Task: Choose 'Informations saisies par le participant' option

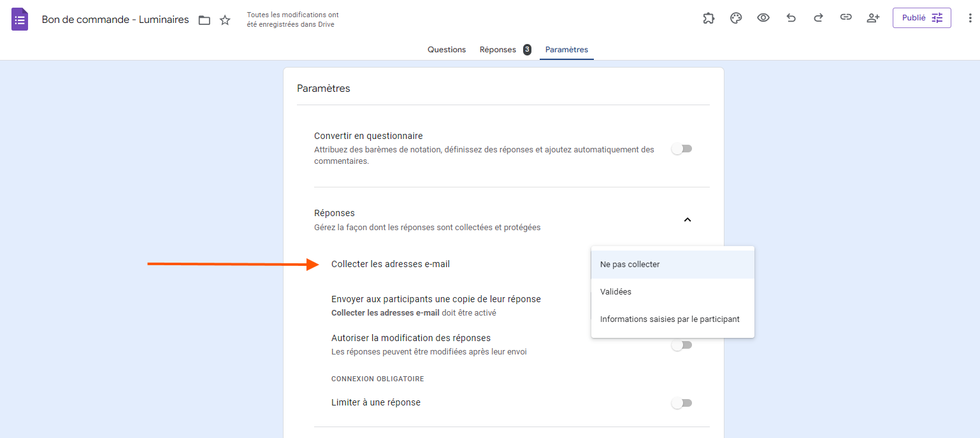Action: click(670, 319)
